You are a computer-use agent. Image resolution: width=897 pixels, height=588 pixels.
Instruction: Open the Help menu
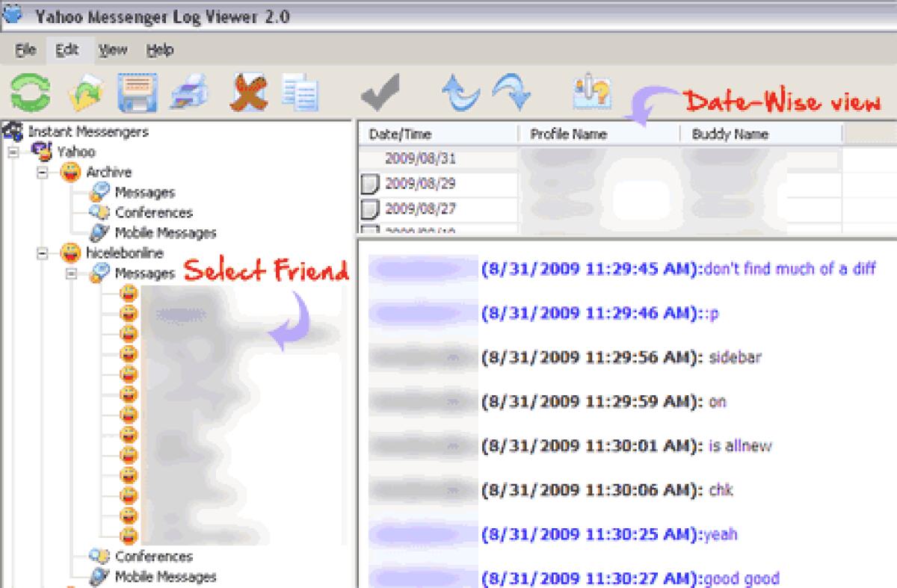coord(160,50)
